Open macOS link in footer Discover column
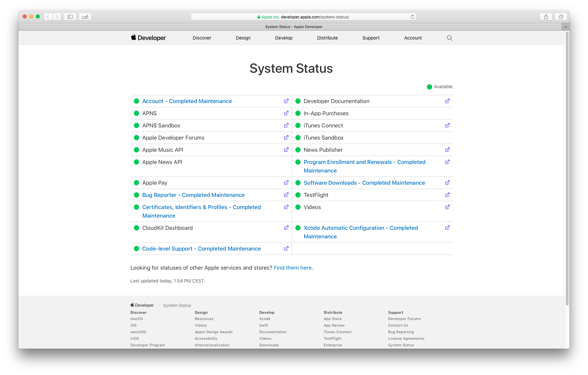 click(136, 319)
